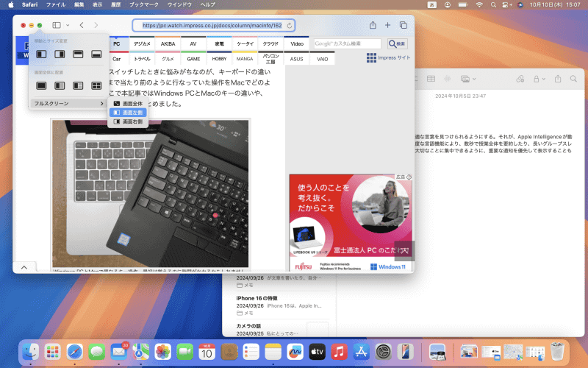Open the Apple menu
The height and width of the screenshot is (368, 588).
[x=11, y=4]
